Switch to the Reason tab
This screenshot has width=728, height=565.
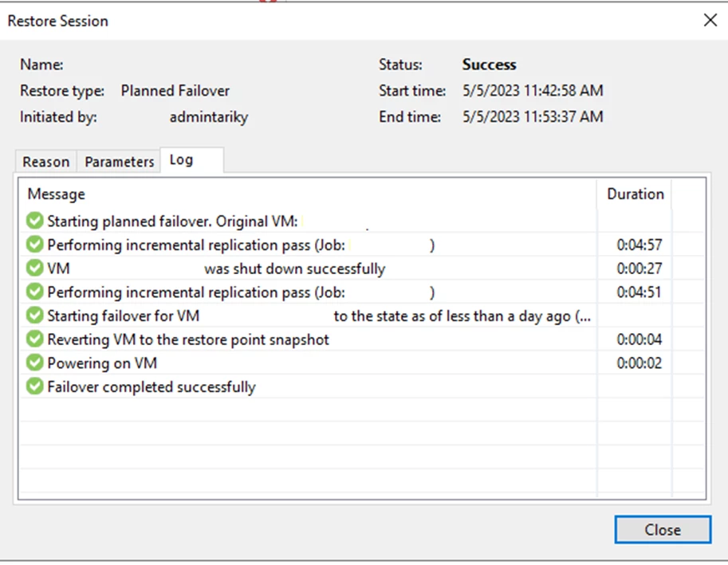click(x=46, y=162)
